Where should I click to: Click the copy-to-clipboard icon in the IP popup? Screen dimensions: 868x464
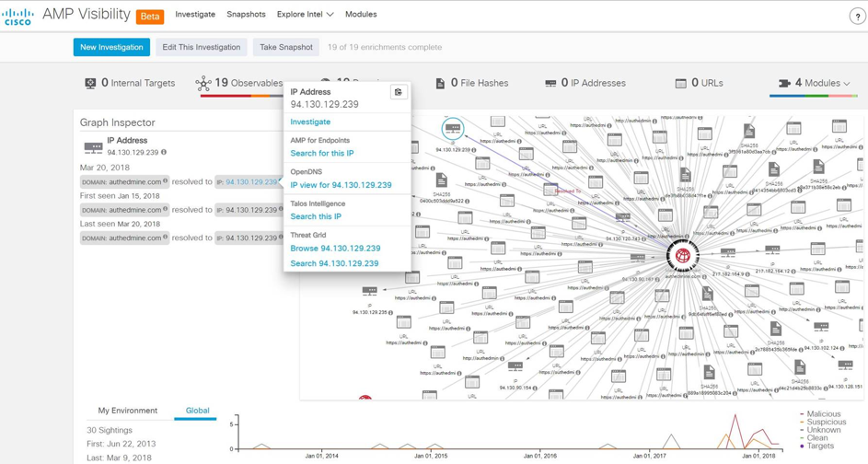coord(399,92)
